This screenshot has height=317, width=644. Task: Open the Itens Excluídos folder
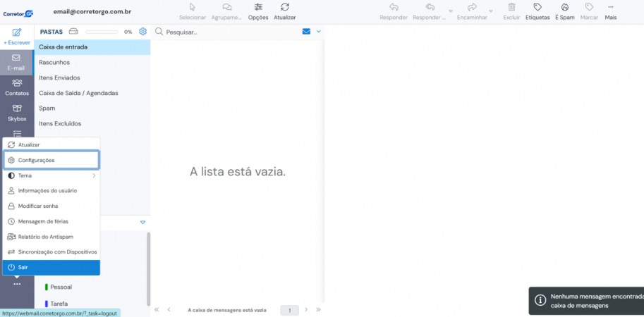tap(92, 123)
